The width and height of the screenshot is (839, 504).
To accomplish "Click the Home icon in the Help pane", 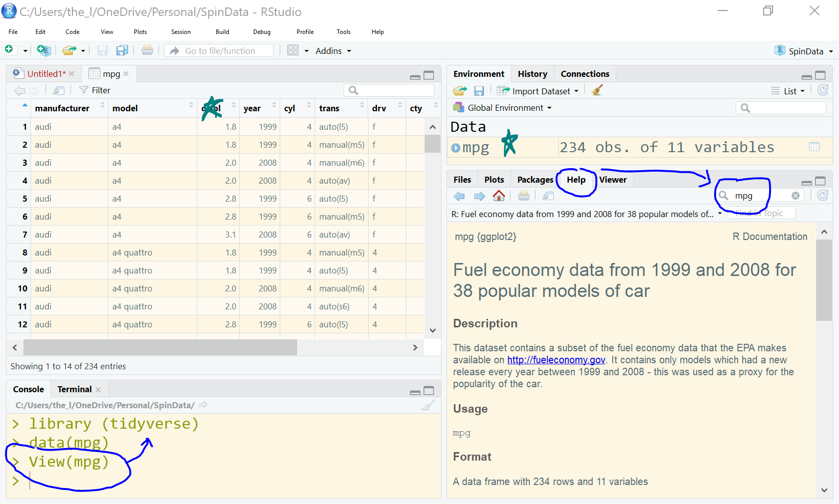I will tap(499, 196).
